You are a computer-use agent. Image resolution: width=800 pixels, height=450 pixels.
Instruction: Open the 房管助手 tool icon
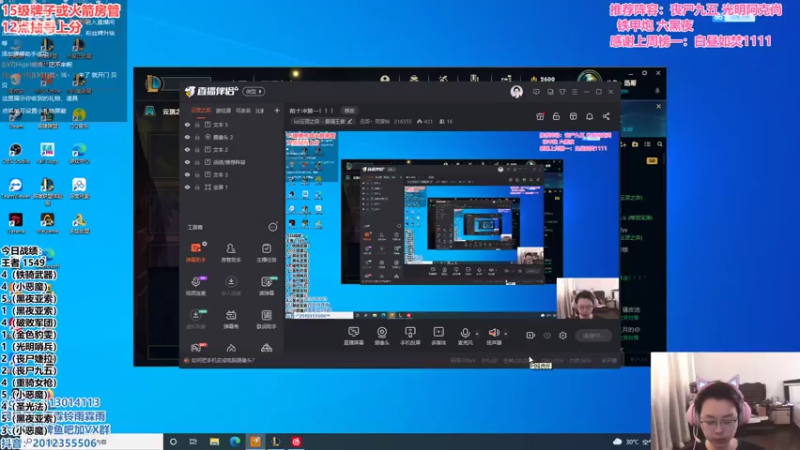[x=231, y=252]
